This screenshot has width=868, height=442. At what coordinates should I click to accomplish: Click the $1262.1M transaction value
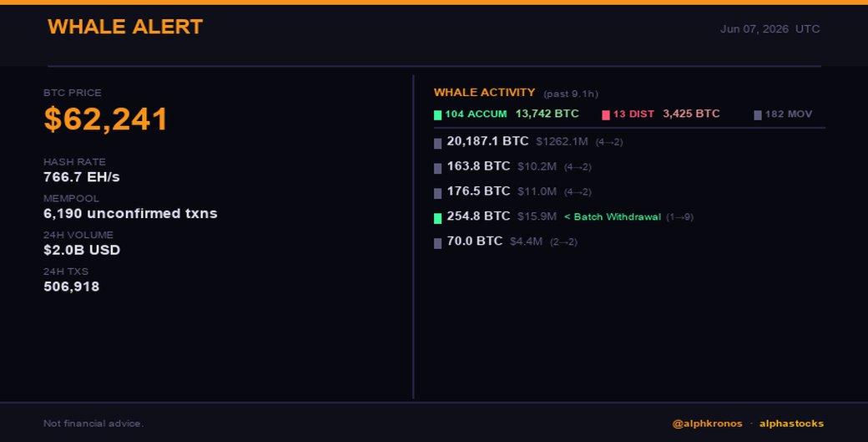point(562,142)
